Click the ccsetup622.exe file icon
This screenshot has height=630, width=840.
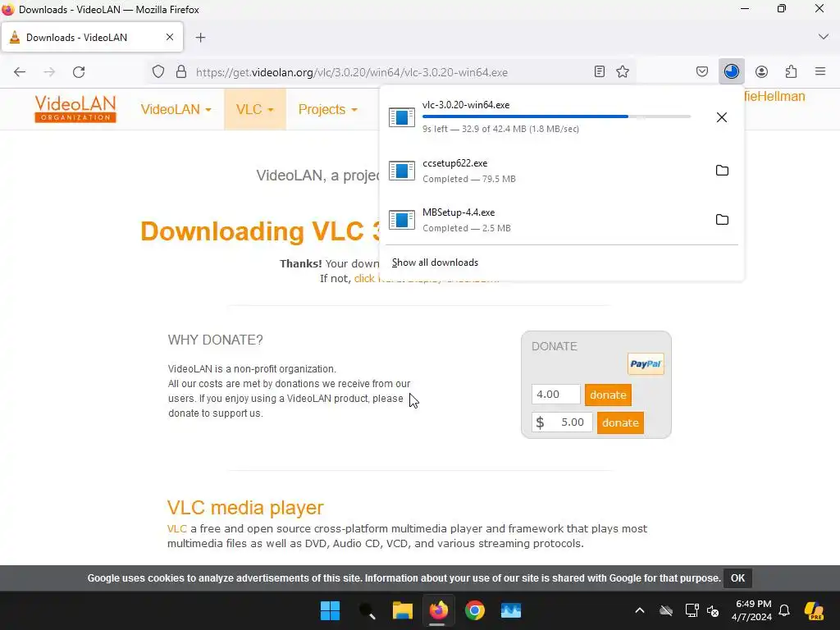click(x=402, y=171)
